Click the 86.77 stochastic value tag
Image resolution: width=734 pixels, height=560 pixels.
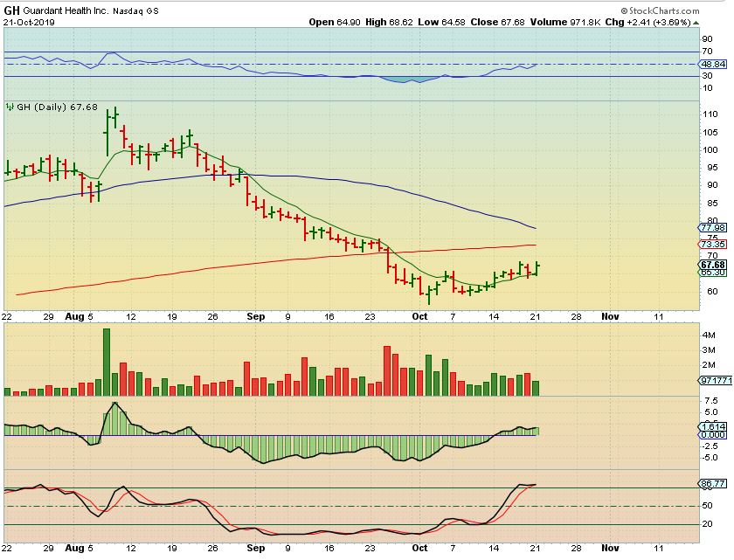[713, 482]
